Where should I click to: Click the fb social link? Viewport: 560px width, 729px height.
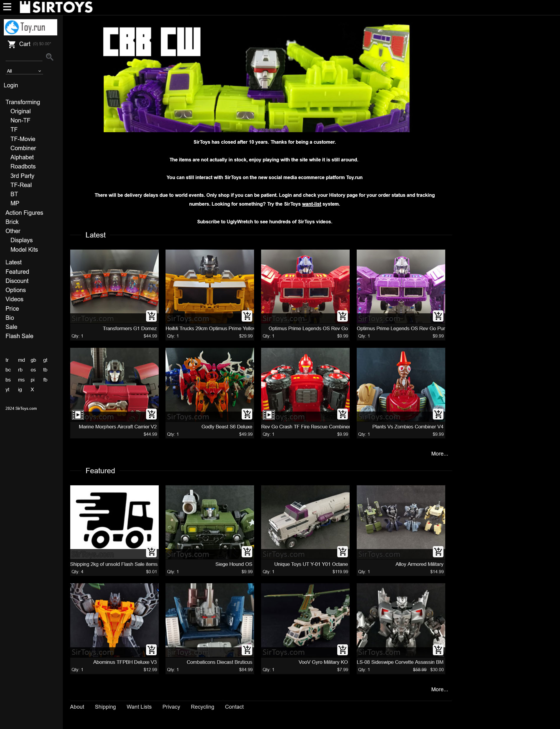click(45, 380)
